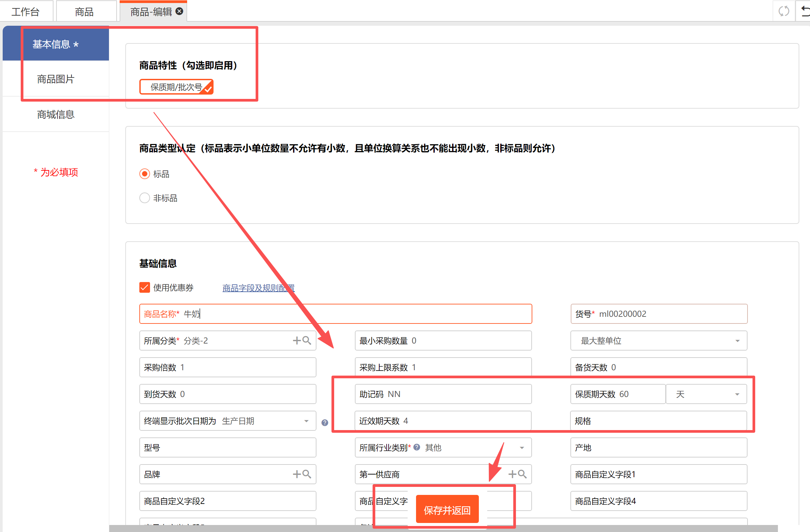810x532 pixels.
Task: Click the back arrow icon at top right
Action: (x=805, y=11)
